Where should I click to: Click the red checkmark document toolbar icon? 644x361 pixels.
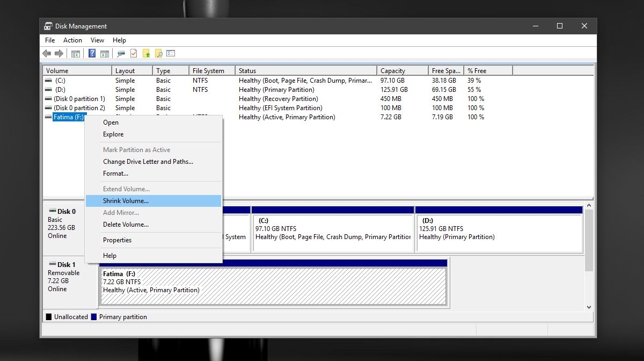click(x=134, y=54)
